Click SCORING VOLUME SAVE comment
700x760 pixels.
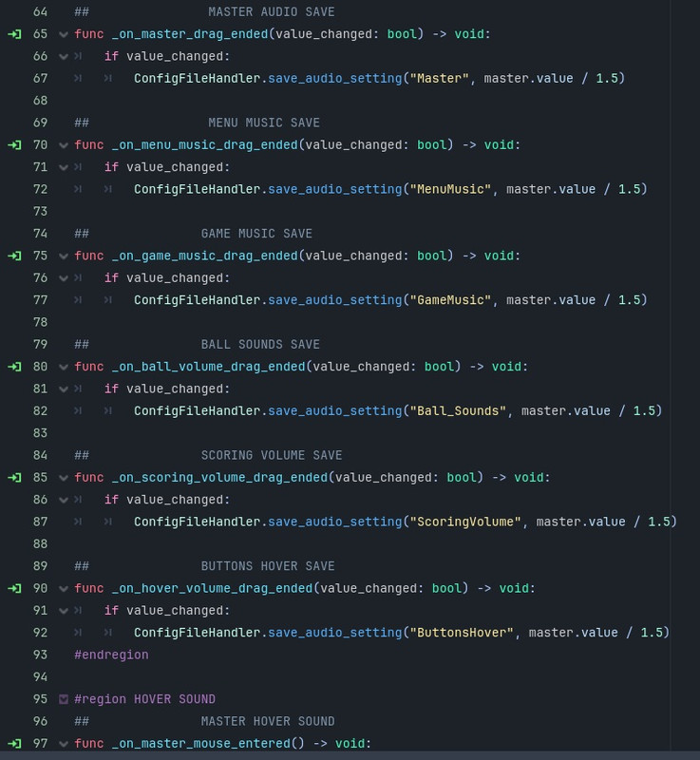[272, 456]
